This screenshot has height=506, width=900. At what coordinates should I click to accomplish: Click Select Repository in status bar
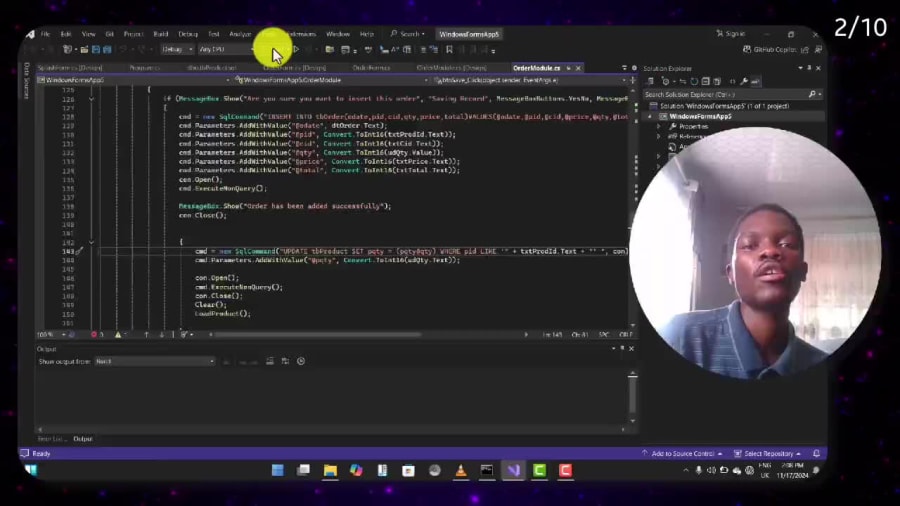(x=767, y=454)
